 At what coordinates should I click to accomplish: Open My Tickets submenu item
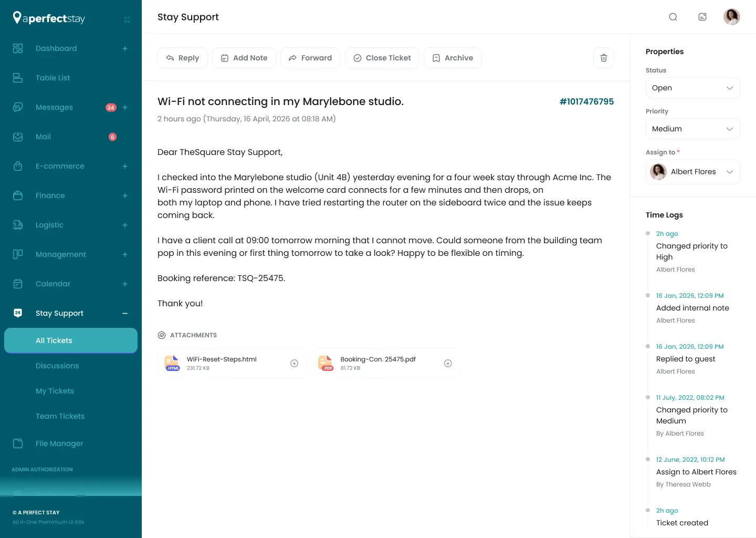click(55, 391)
